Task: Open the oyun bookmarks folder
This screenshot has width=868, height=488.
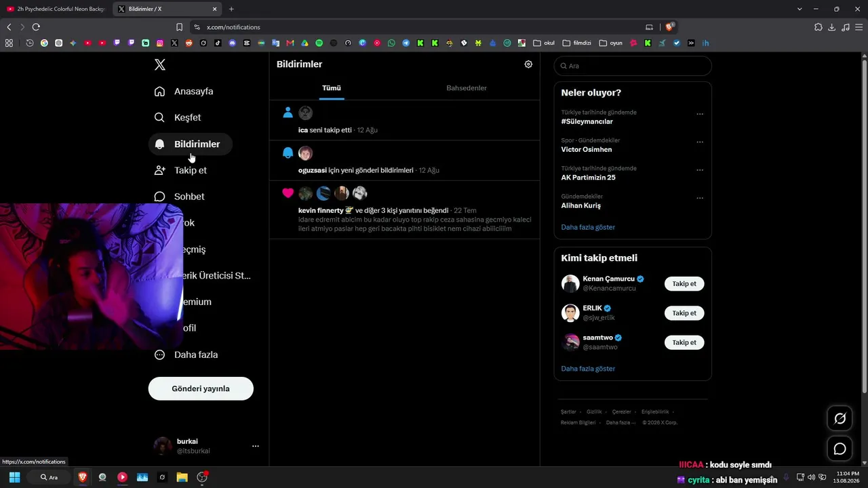Action: coord(611,43)
